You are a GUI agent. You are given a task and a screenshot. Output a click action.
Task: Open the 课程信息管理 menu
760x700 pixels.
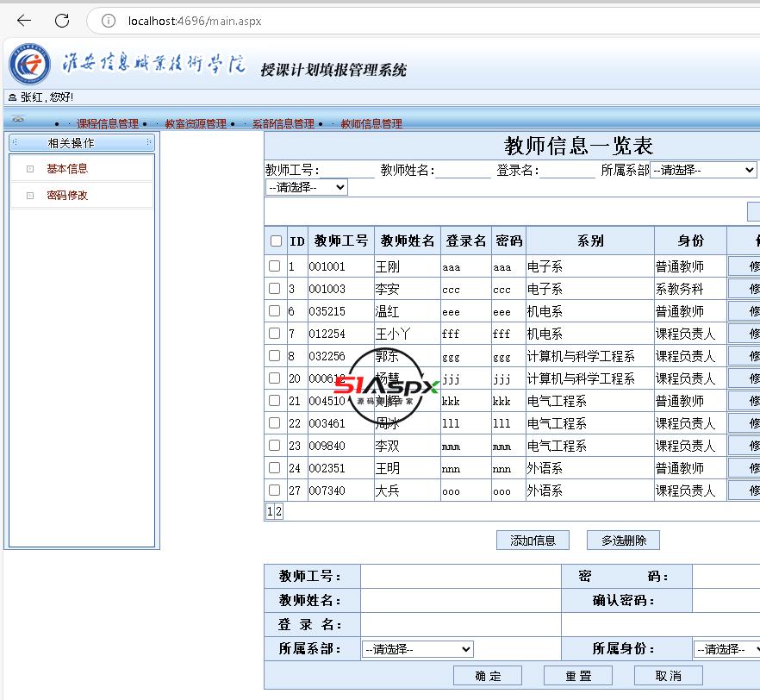[x=108, y=124]
